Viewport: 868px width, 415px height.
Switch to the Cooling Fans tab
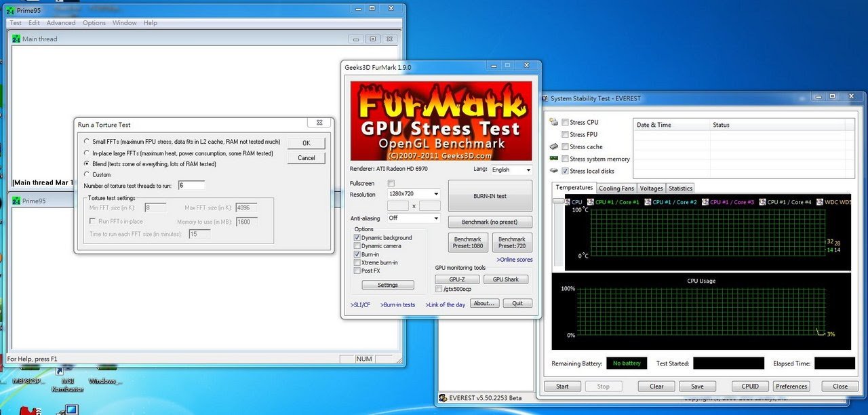click(x=616, y=189)
